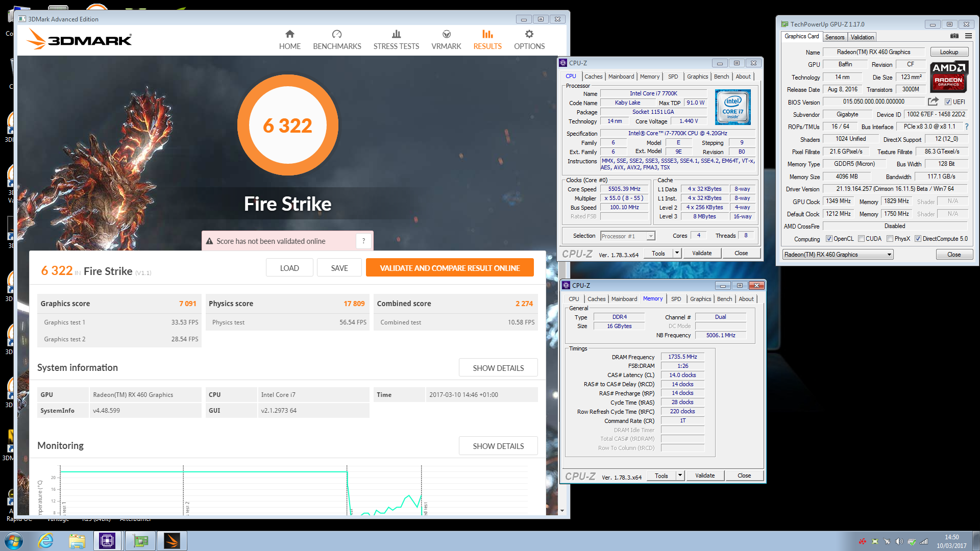Show details for Monitoring
Image resolution: width=980 pixels, height=551 pixels.
click(498, 446)
